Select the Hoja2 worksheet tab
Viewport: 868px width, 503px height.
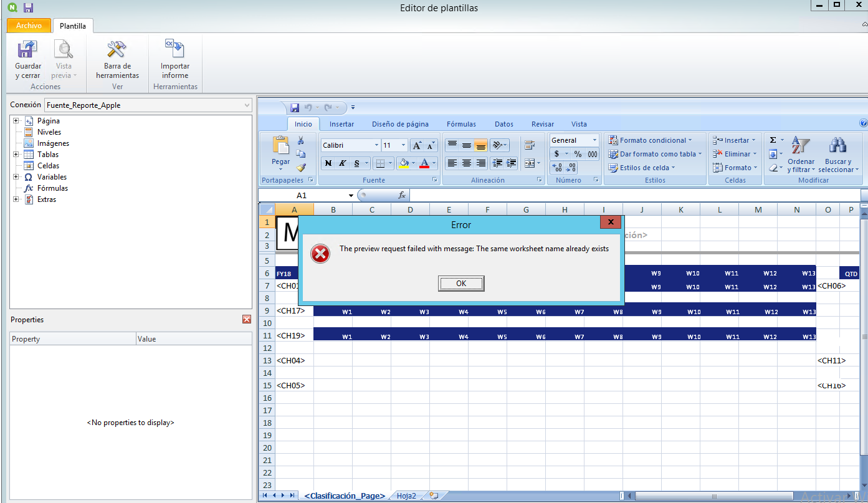click(x=406, y=496)
